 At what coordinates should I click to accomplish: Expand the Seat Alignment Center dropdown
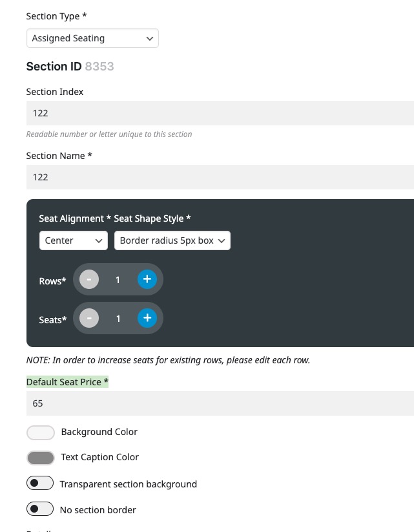click(x=73, y=240)
